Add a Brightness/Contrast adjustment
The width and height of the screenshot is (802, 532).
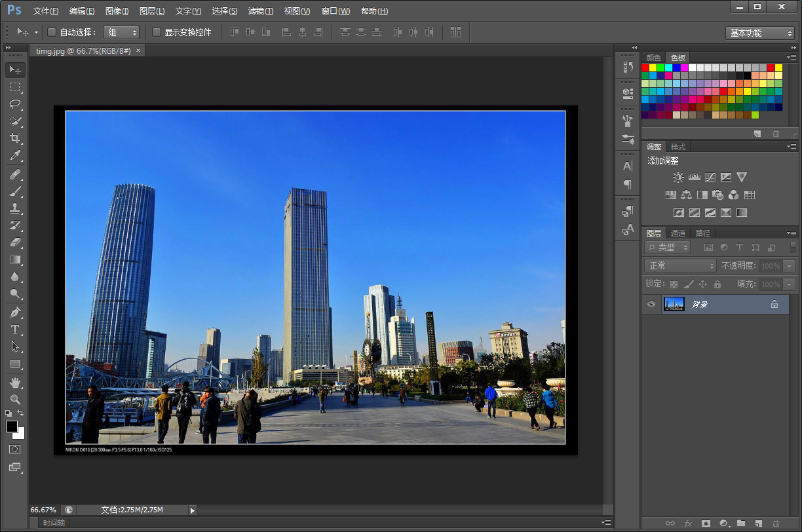coord(678,178)
